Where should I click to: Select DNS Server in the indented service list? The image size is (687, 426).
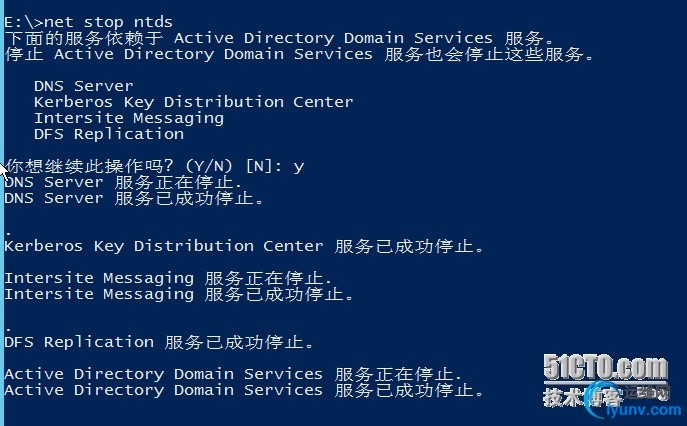(x=83, y=86)
